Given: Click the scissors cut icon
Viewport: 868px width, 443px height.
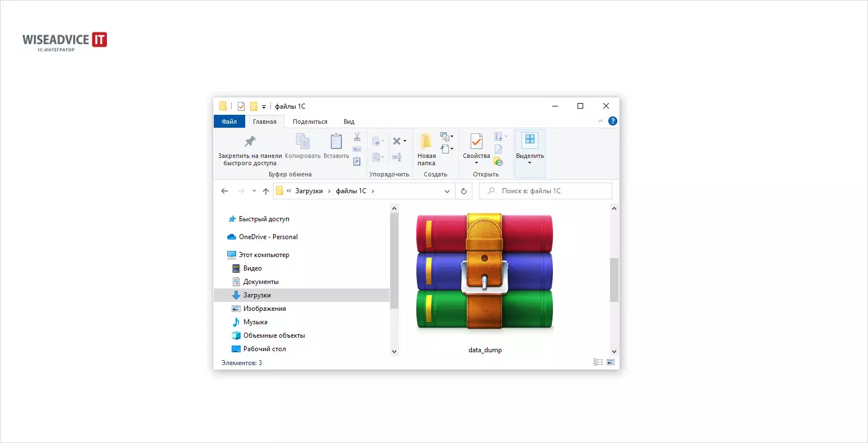Looking at the screenshot, I should click(357, 137).
